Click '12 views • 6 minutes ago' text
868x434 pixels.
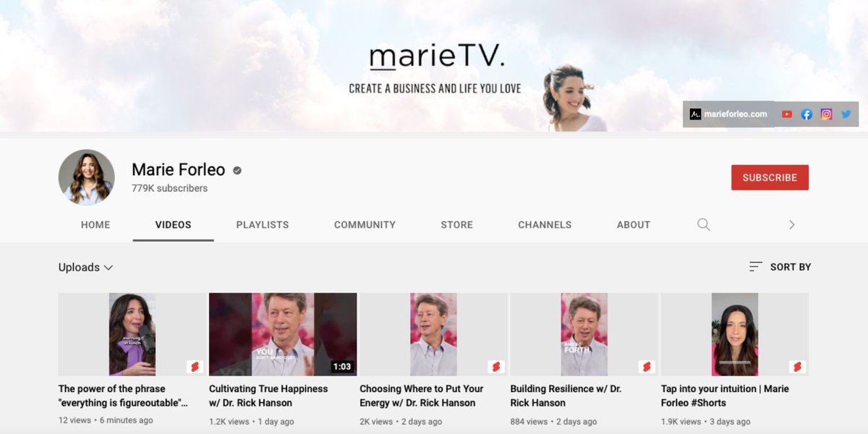pos(106,421)
